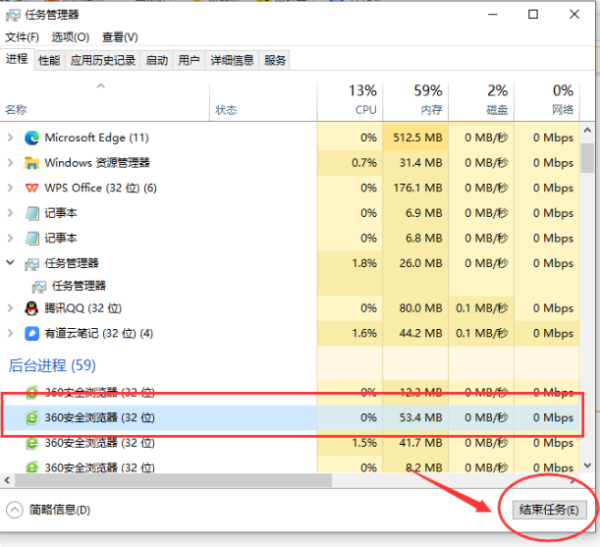
Task: Switch to the 用户 tab
Action: (189, 60)
